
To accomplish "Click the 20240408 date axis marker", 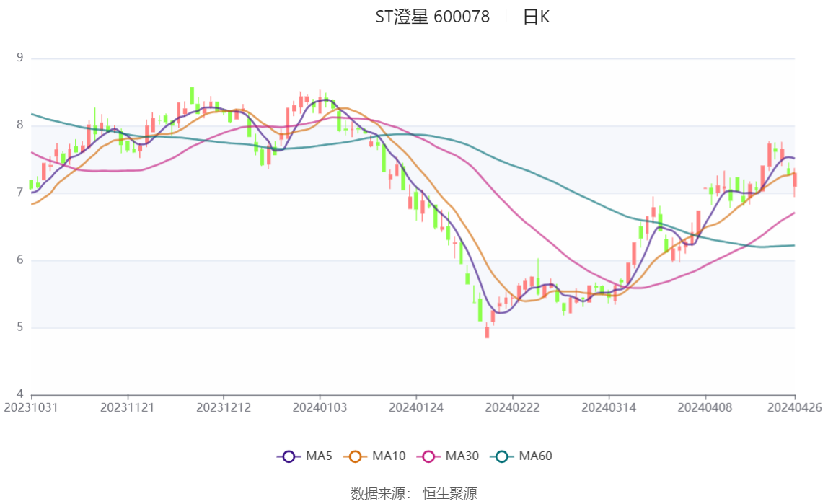I will [x=705, y=408].
